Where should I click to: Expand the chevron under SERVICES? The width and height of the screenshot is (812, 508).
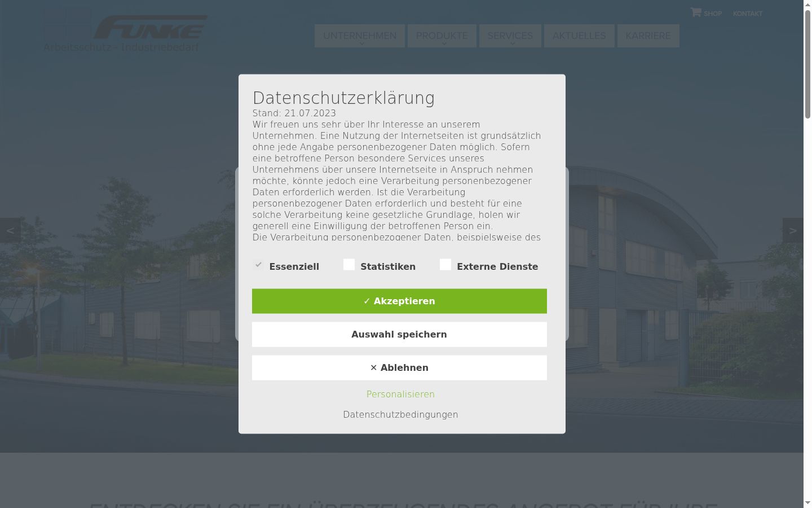point(513,44)
